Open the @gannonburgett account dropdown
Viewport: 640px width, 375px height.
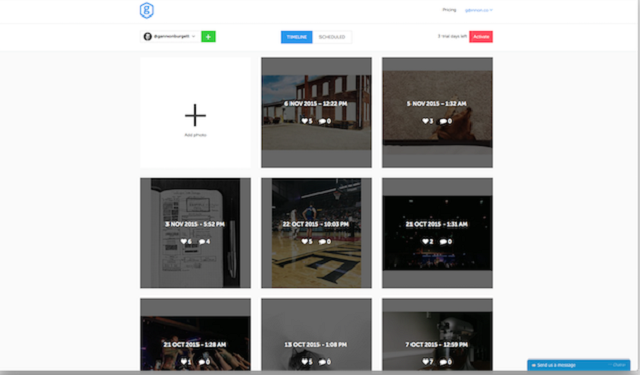coord(170,37)
